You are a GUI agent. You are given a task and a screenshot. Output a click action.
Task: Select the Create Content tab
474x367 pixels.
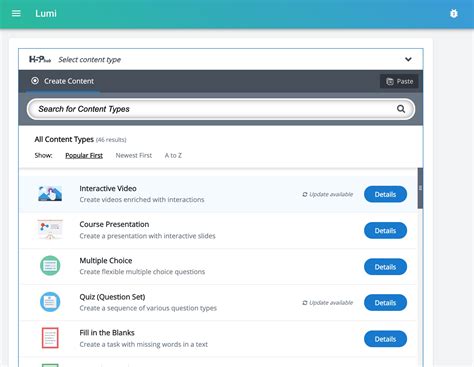point(63,81)
